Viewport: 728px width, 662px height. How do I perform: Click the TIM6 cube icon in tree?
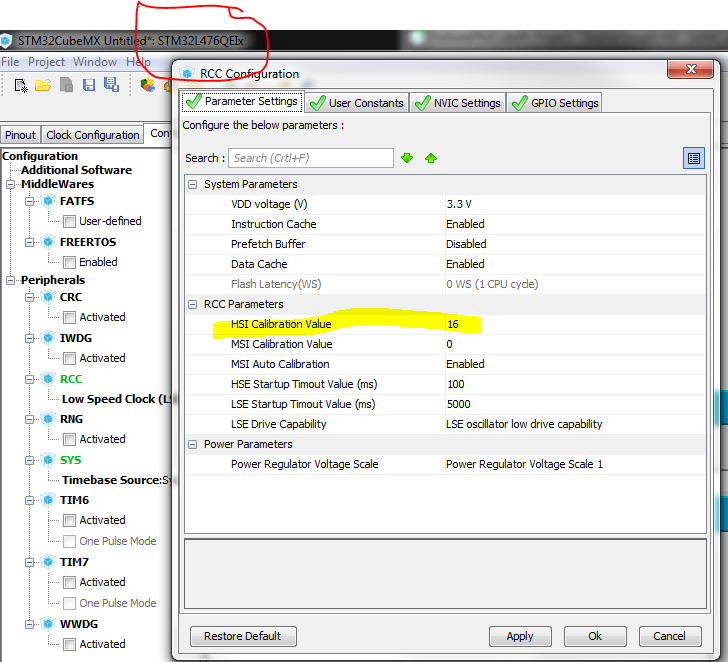pyautogui.click(x=48, y=500)
